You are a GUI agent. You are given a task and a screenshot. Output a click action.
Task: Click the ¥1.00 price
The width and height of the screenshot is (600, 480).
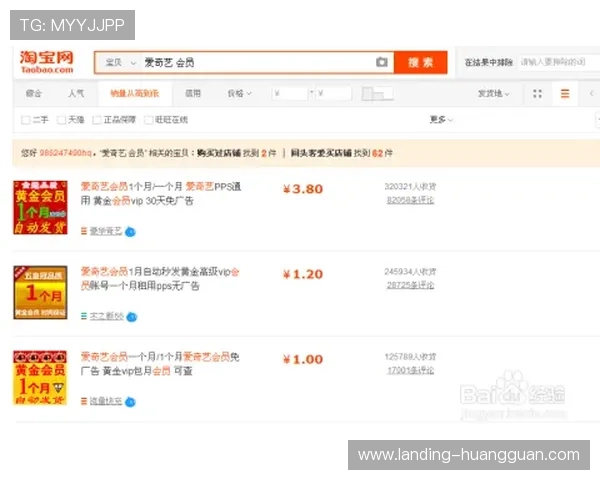pyautogui.click(x=303, y=359)
